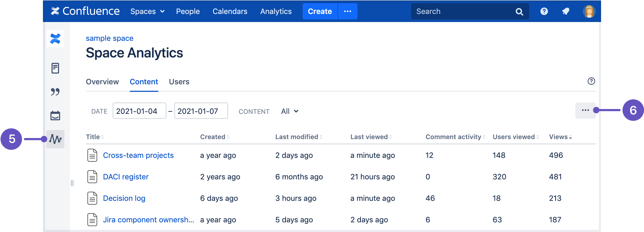Open Decision log page link

pos(124,198)
